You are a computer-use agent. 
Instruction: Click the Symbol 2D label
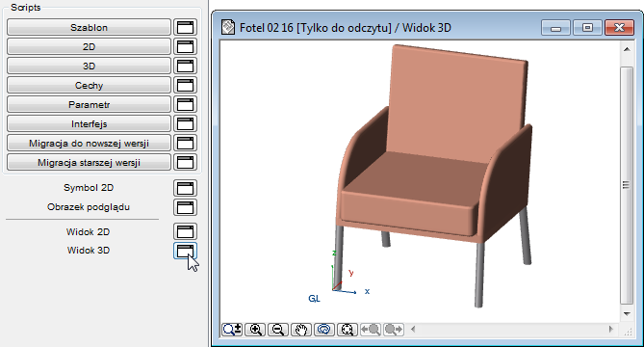tap(89, 188)
